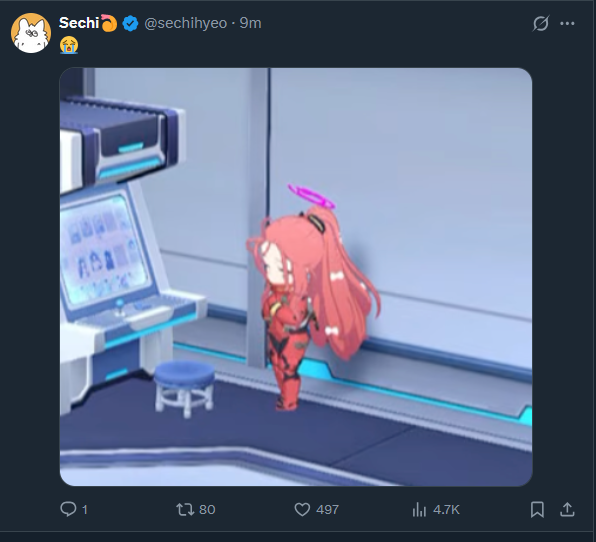596x542 pixels.
Task: Open the three-dot more options menu
Action: point(567,24)
